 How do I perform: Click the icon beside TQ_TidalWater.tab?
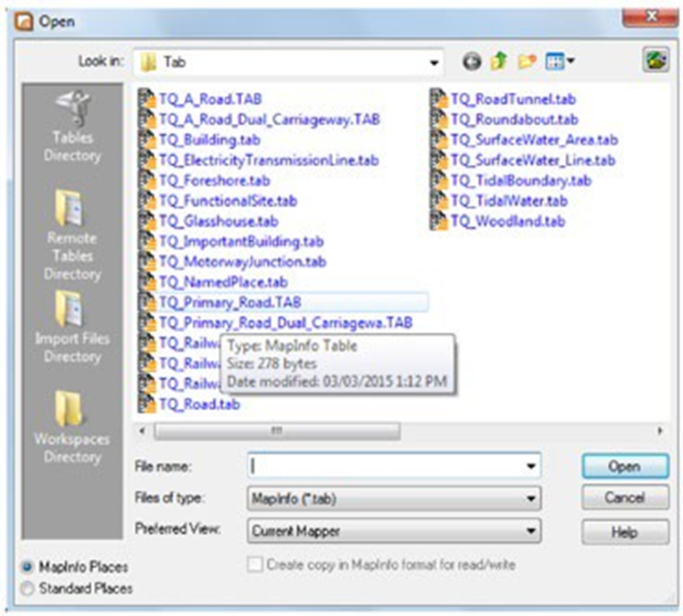click(x=438, y=201)
